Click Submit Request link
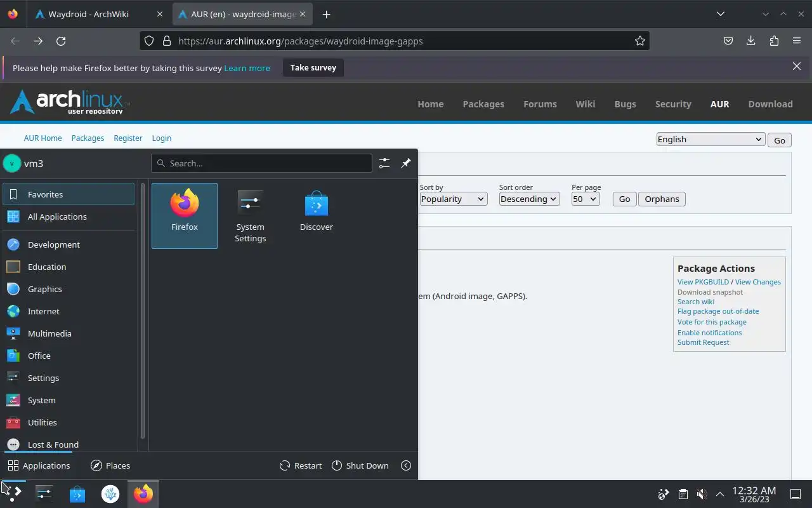 703,342
